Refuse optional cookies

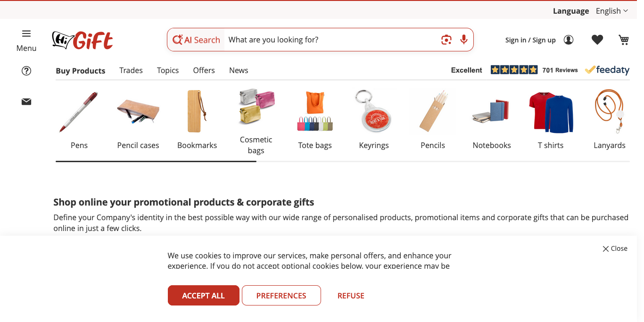click(x=351, y=295)
